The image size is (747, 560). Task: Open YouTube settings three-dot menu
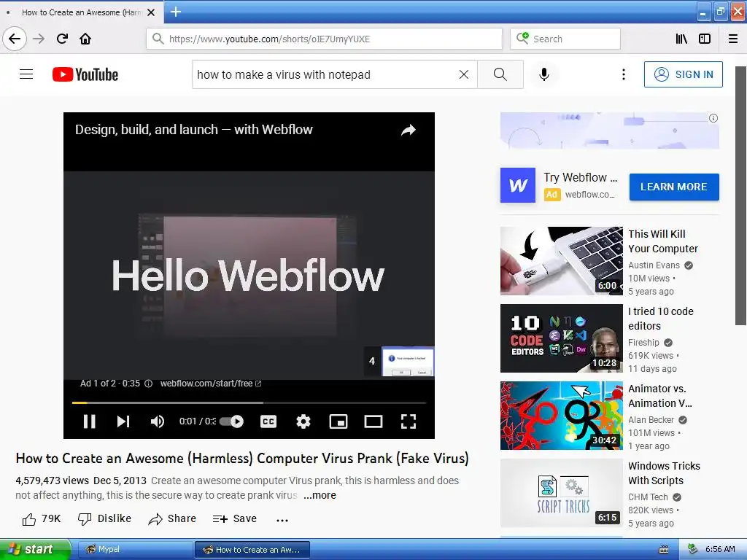click(x=623, y=74)
